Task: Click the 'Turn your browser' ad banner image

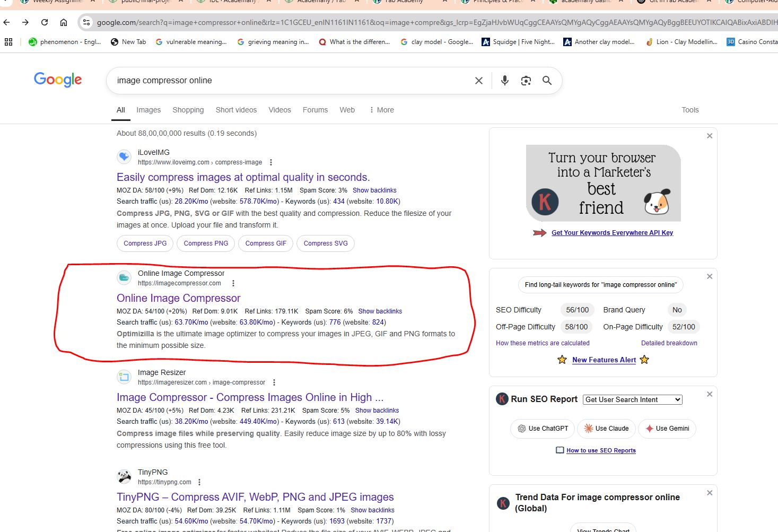Action: (603, 183)
